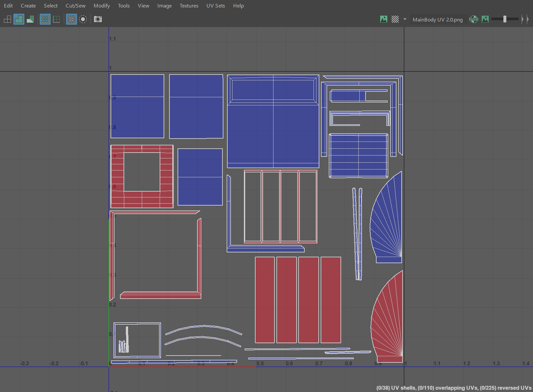Toggle shaded UV shell display
This screenshot has height=392, width=533.
[x=19, y=19]
